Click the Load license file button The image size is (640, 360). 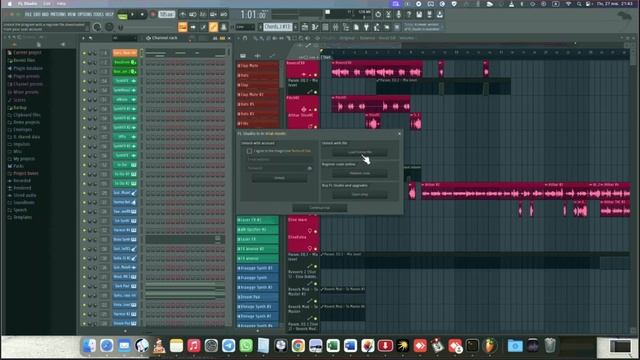pos(360,152)
